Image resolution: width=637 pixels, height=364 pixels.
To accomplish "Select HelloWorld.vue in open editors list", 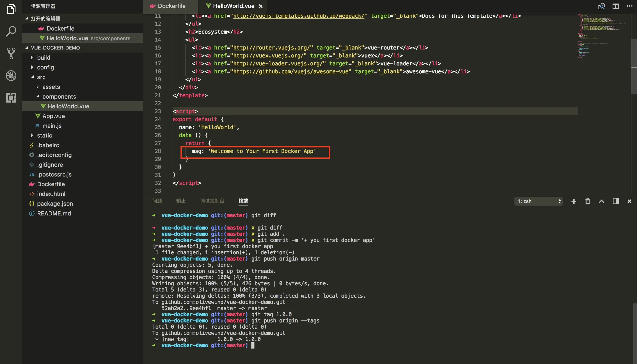I will pyautogui.click(x=83, y=38).
